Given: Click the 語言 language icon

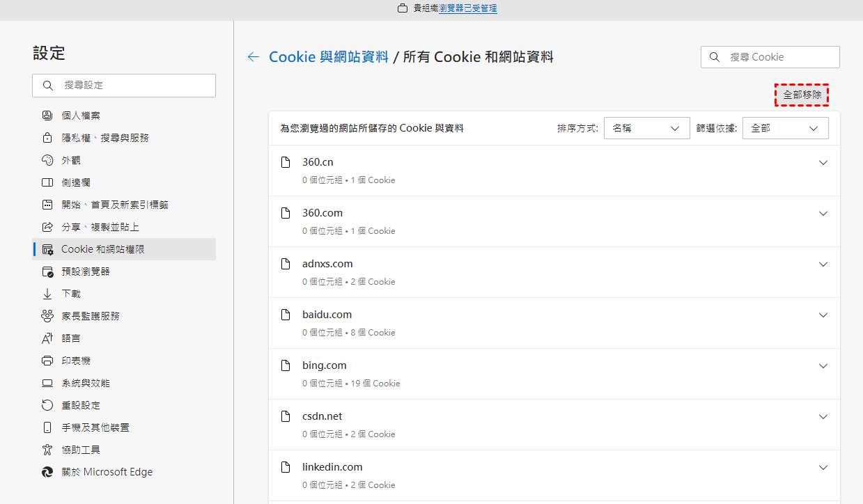Looking at the screenshot, I should coord(47,338).
